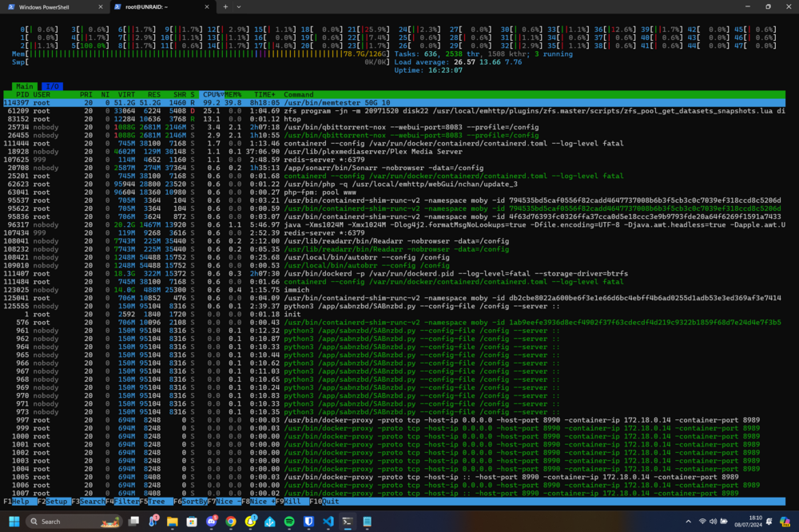Sort by the TIME+ column header
This screenshot has width=799, height=532.
264,95
